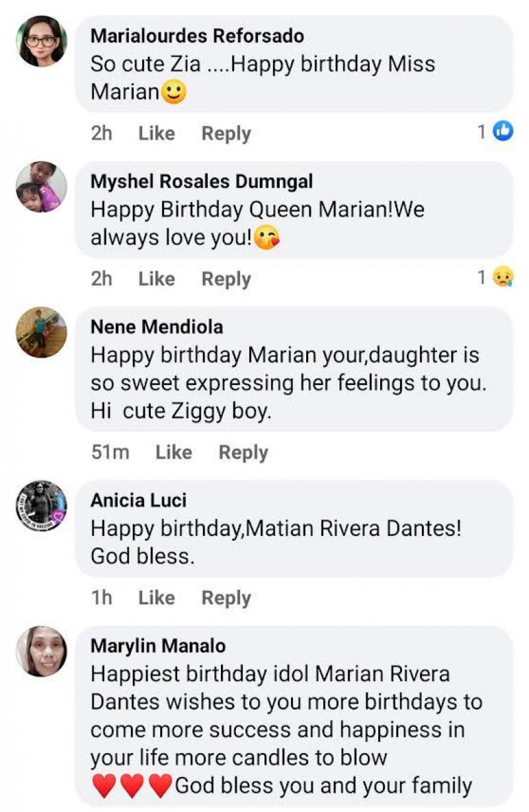Click the blue thumbs-up reaction icon

(503, 132)
